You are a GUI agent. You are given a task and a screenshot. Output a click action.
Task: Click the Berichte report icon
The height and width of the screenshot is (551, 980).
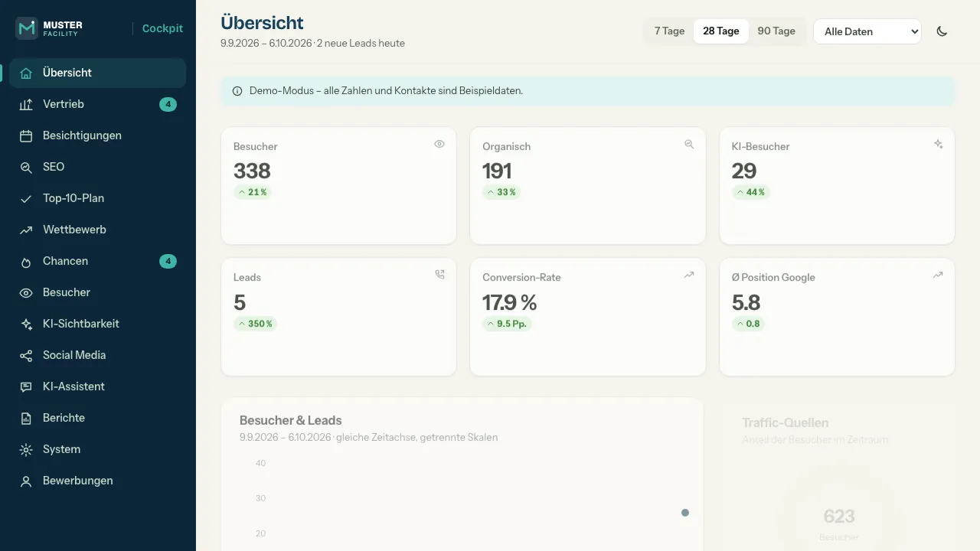tap(26, 418)
